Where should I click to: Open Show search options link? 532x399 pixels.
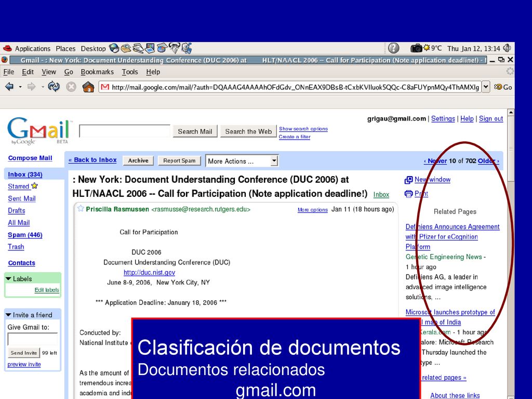tap(303, 129)
